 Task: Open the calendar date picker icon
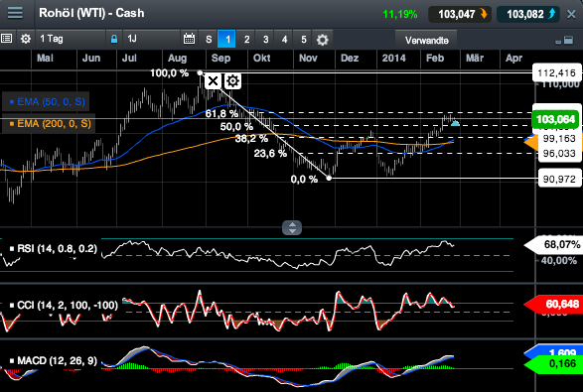(189, 39)
